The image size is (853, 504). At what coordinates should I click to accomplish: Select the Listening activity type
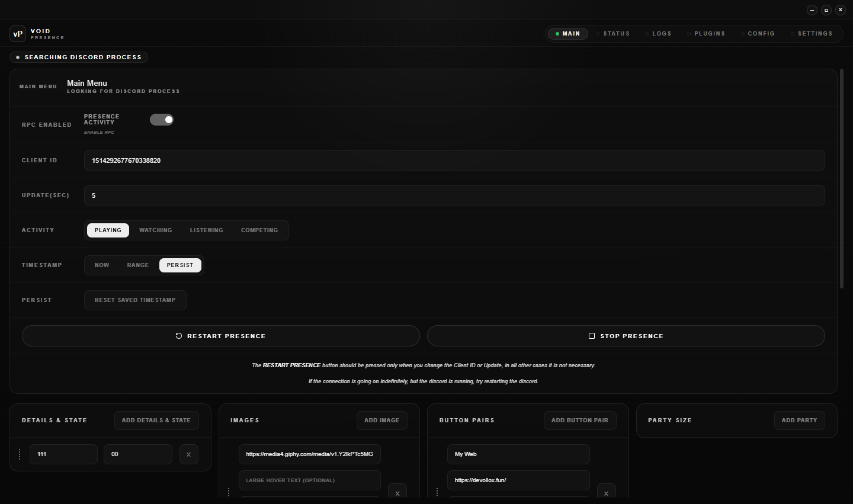click(x=207, y=230)
